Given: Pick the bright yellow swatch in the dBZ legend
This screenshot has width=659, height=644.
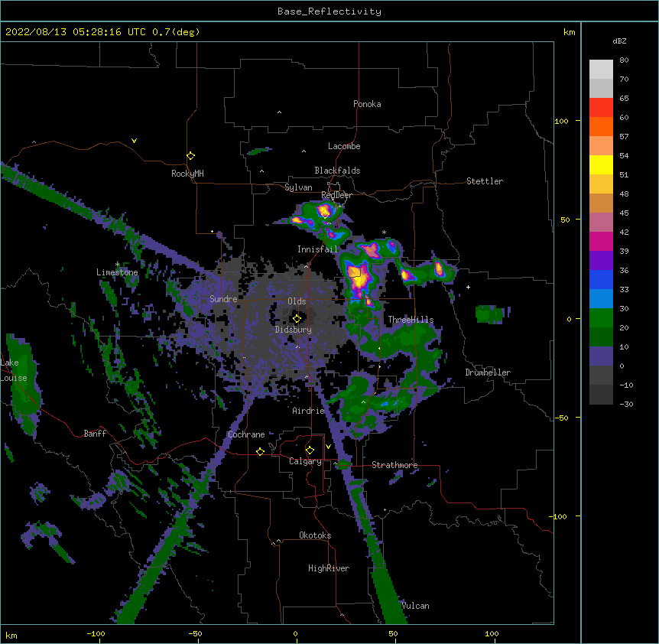Looking at the screenshot, I should click(601, 164).
